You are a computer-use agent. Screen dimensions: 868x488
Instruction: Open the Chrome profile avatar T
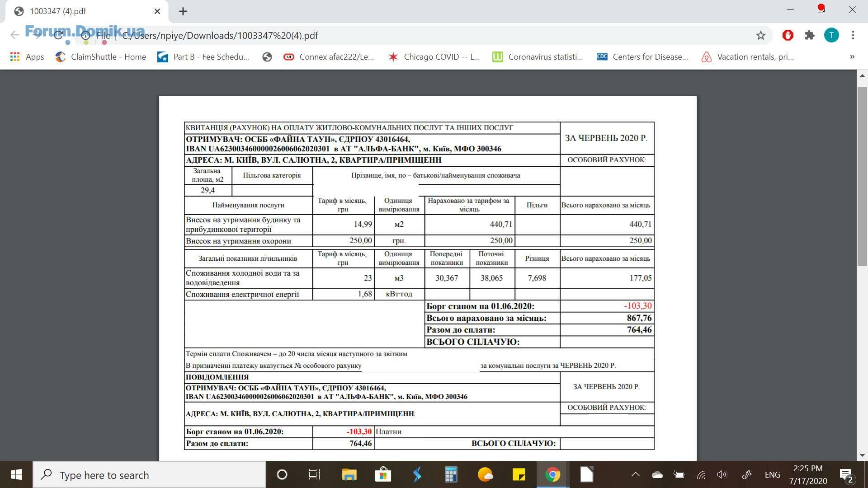[831, 35]
